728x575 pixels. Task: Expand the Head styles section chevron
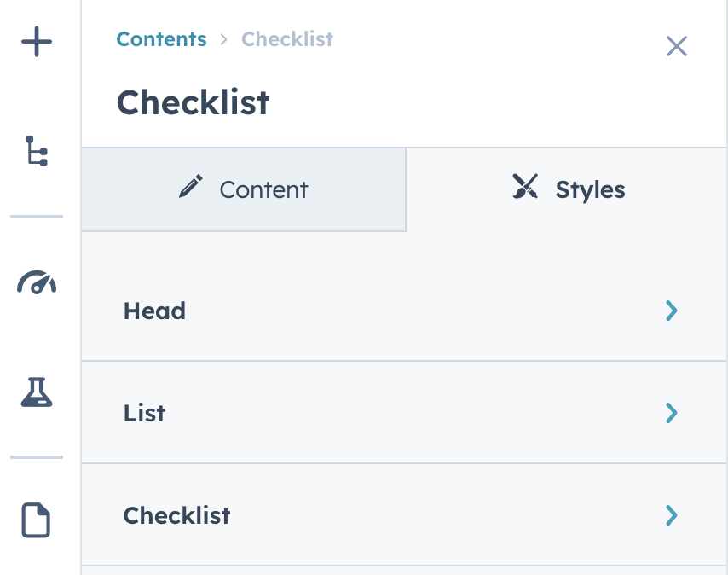click(672, 311)
